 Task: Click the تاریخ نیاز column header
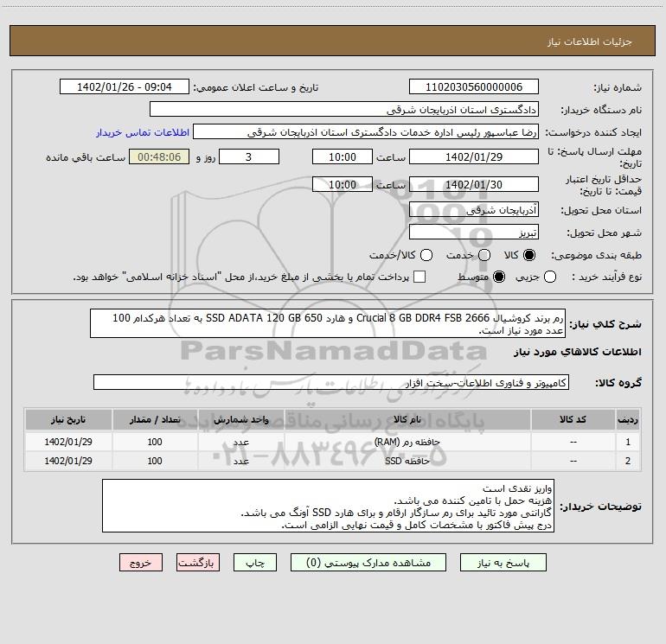[x=68, y=420]
